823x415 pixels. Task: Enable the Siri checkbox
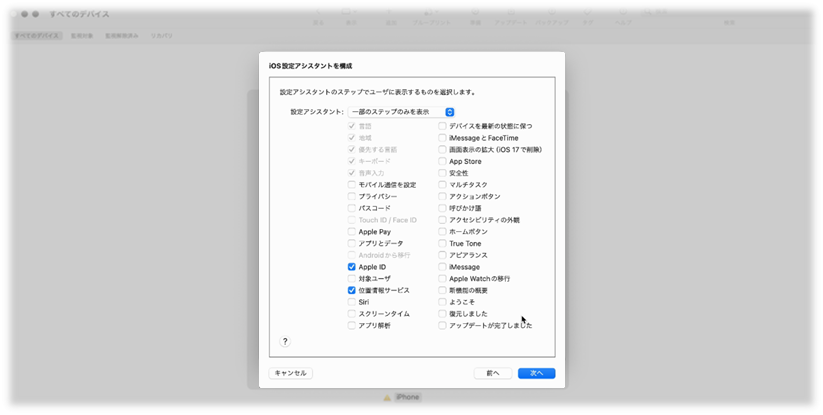352,302
